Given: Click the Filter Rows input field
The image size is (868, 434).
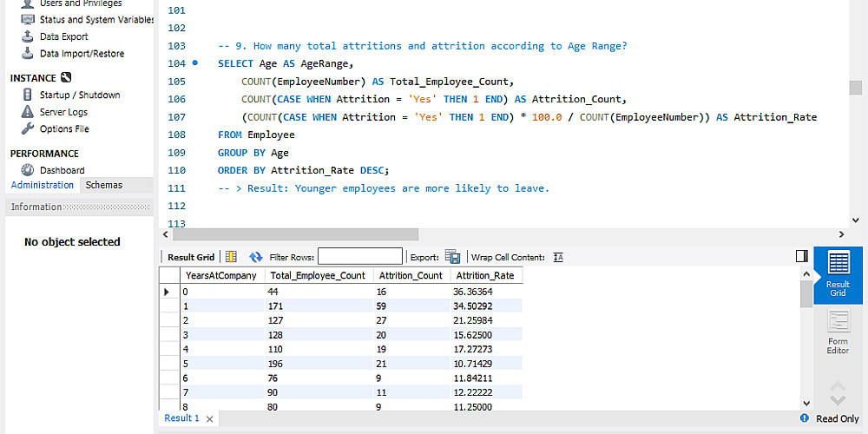Looking at the screenshot, I should pos(359,257).
